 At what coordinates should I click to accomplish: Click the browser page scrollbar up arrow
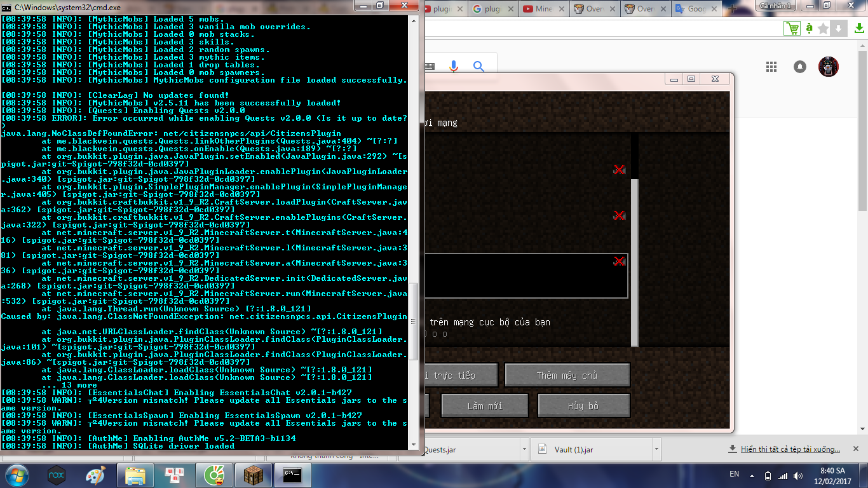862,46
